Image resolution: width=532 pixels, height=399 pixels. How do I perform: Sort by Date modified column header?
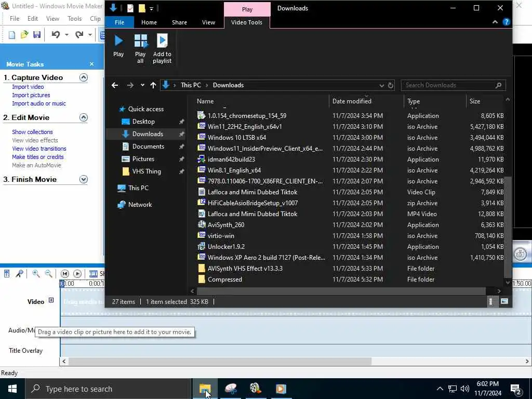352,101
